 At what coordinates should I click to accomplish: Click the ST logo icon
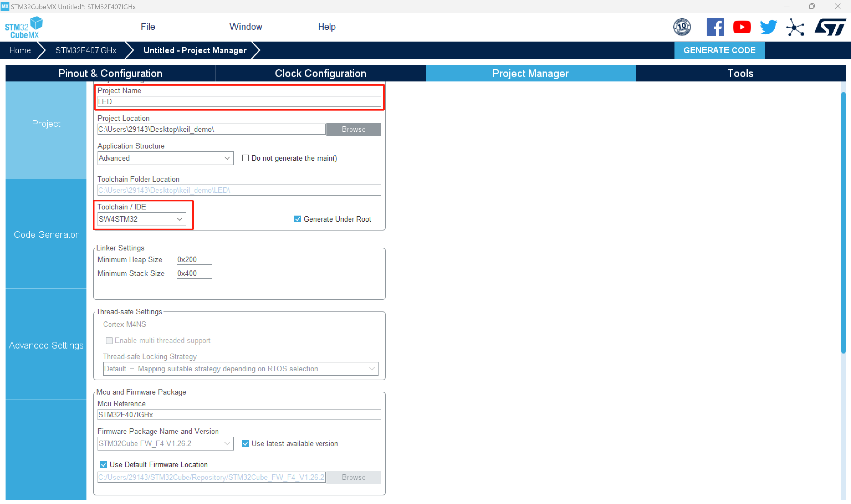830,27
